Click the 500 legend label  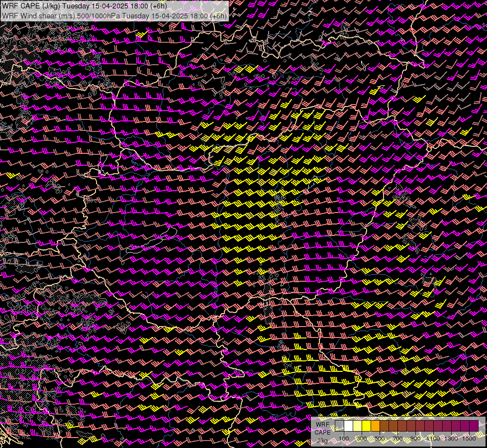click(380, 439)
